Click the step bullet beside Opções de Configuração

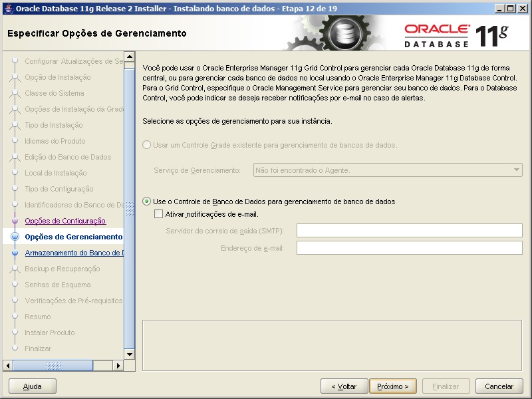(15, 221)
